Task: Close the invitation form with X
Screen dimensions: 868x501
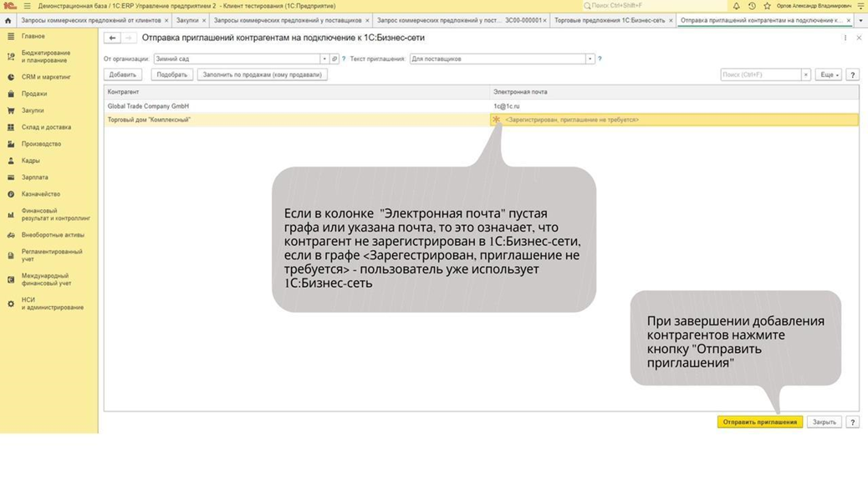Action: click(x=859, y=38)
